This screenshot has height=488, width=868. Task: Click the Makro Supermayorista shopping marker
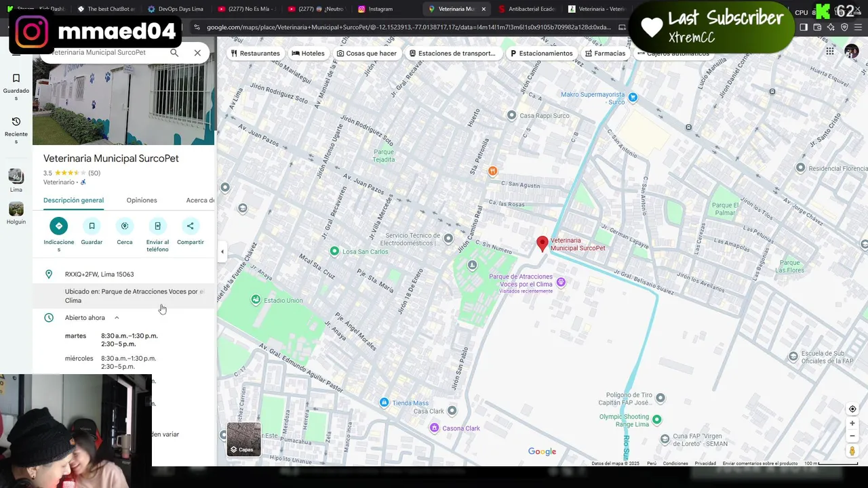[x=633, y=98]
